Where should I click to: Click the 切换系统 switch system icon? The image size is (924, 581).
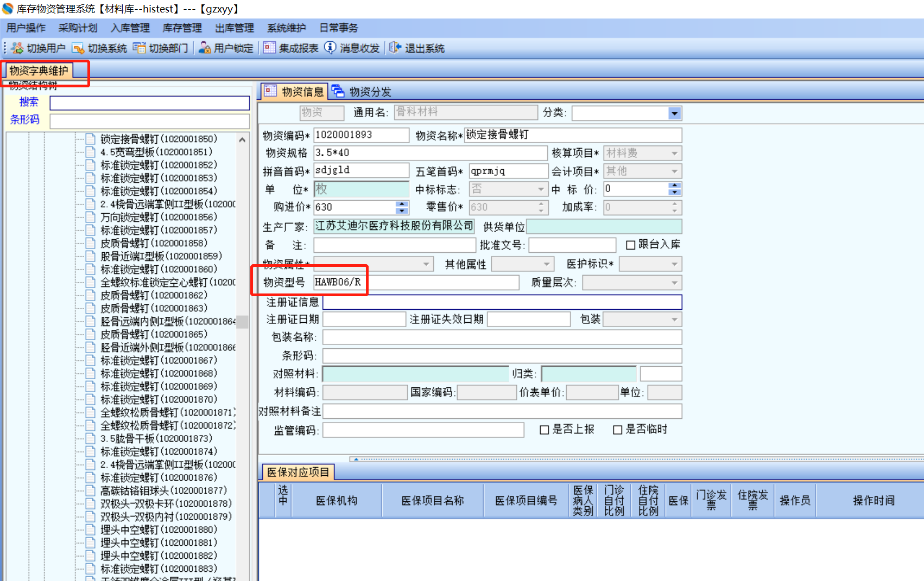(x=78, y=48)
